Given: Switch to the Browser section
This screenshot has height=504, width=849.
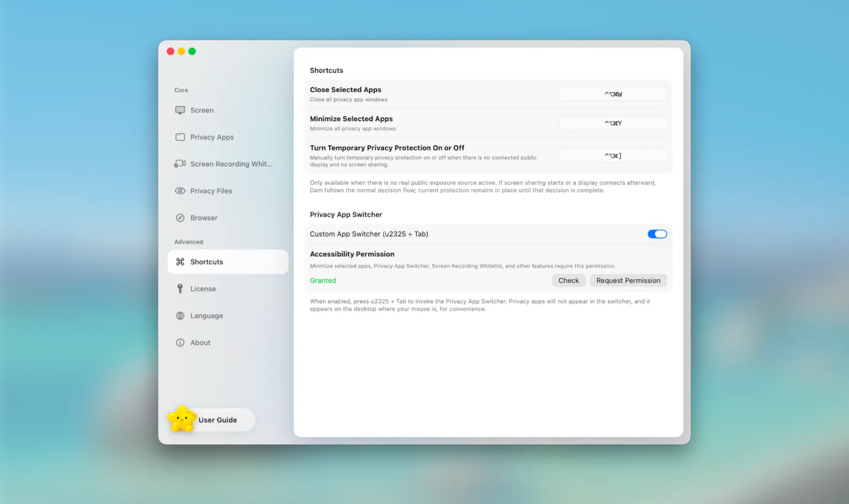Looking at the screenshot, I should click(x=228, y=218).
